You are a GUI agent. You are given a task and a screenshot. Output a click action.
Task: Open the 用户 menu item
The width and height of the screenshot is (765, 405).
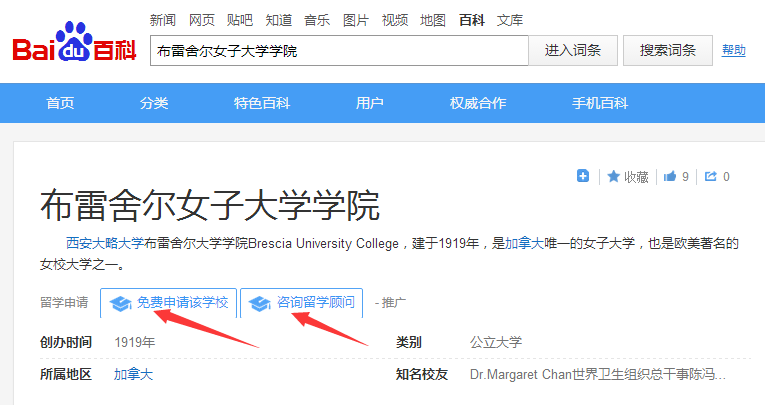369,103
